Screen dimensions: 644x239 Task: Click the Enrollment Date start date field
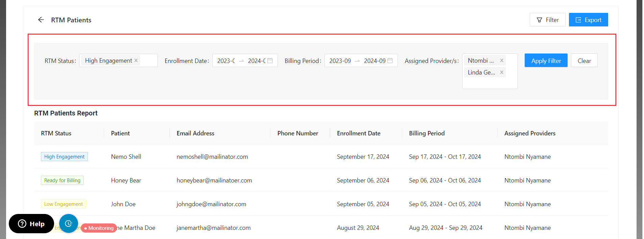(226, 61)
